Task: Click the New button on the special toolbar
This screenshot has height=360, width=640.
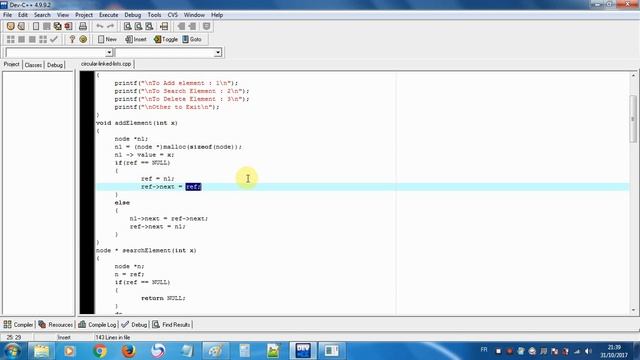Action: pos(107,39)
